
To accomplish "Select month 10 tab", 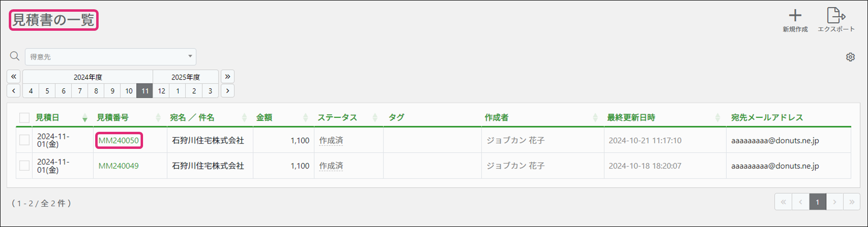I will [129, 91].
